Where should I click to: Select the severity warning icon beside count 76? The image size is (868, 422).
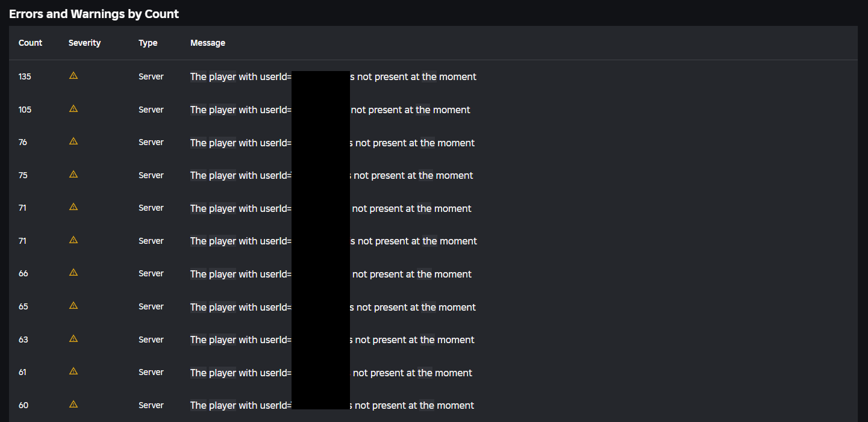point(73,141)
